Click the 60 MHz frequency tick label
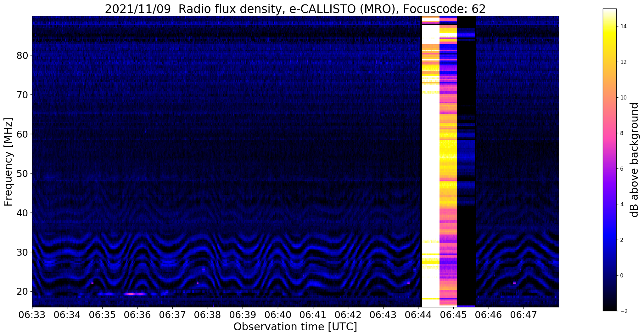Image resolution: width=644 pixels, height=336 pixels. (x=22, y=134)
